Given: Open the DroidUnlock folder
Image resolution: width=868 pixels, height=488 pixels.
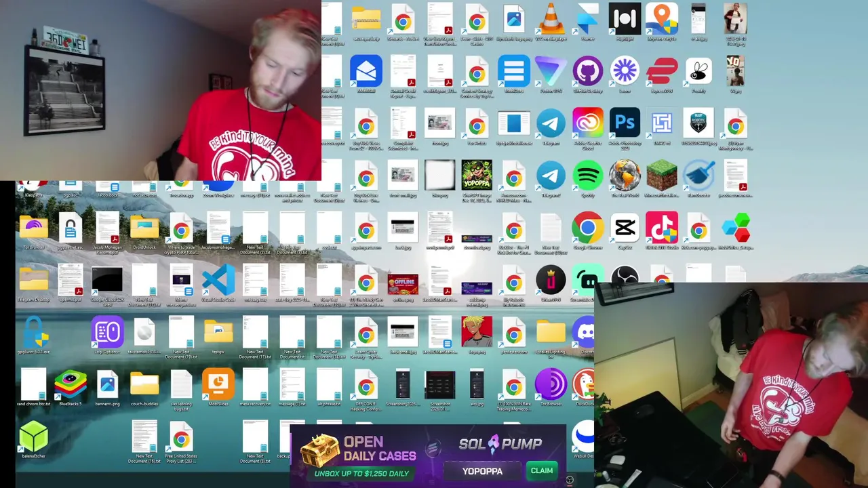Looking at the screenshot, I should coord(144,228).
